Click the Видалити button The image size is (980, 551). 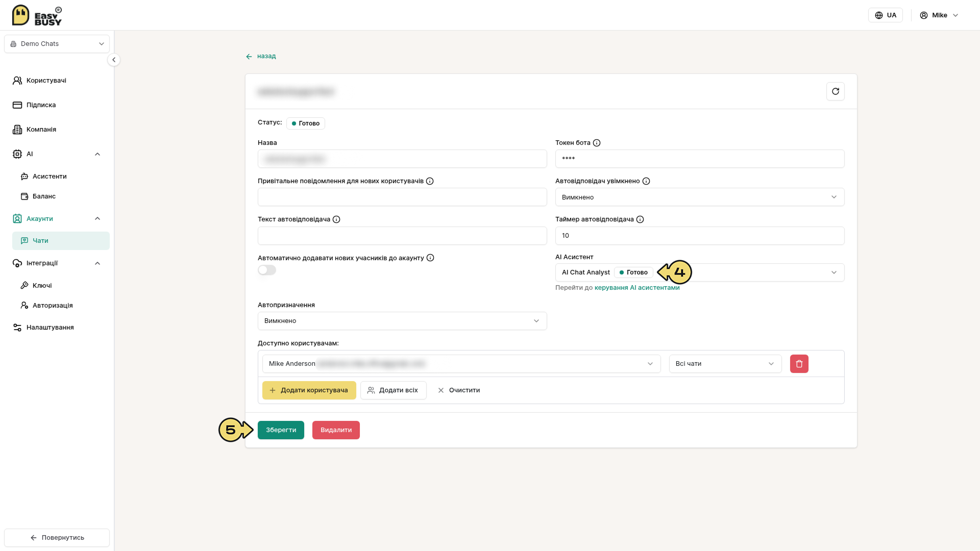click(x=336, y=430)
